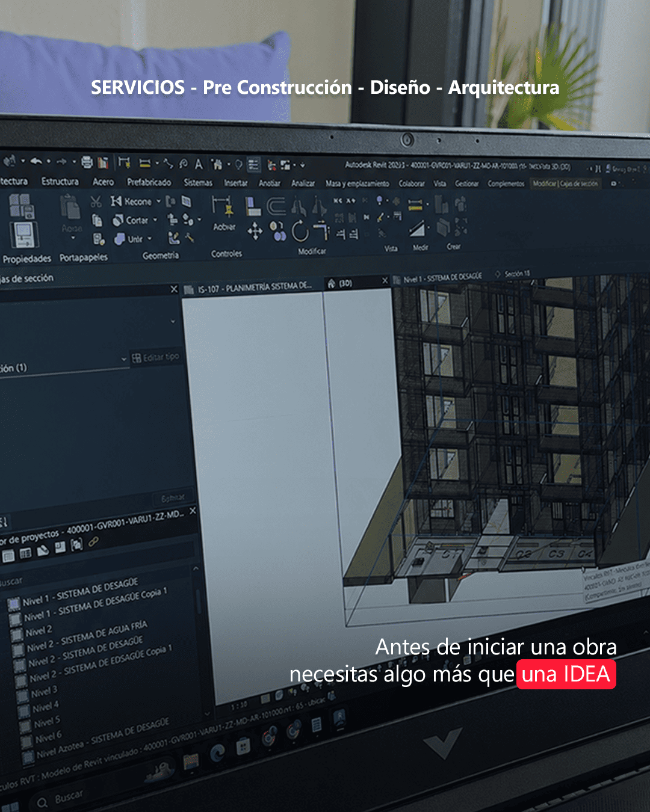The image size is (650, 812).
Task: Click the Print icon in quick access toolbar
Action: coord(87,162)
